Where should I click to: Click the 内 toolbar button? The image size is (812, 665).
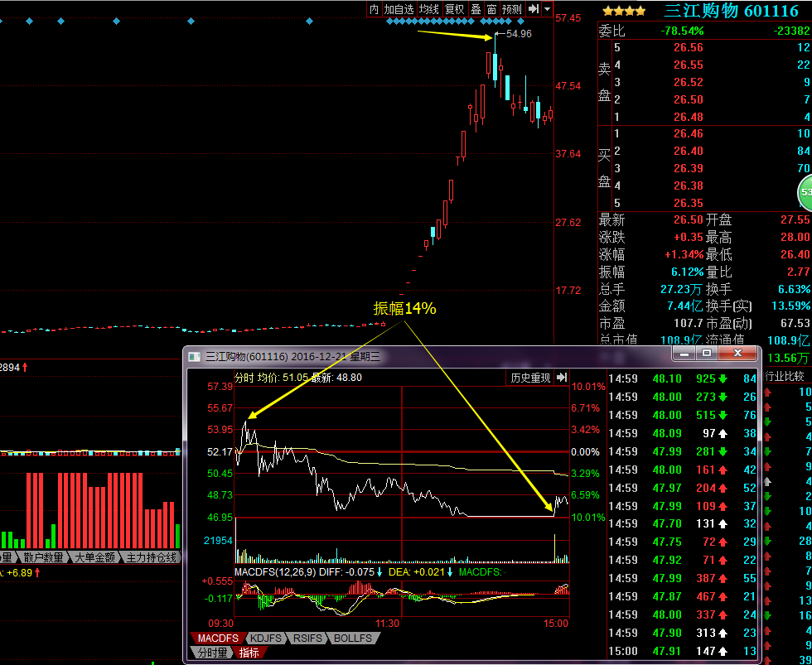[374, 9]
